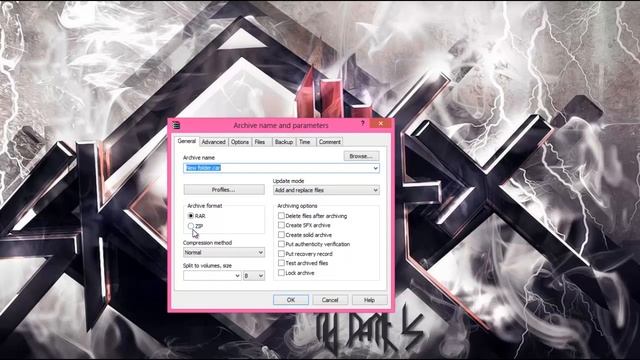Switch to the Files tab
Screen dimensions: 640x360
[x=260, y=142]
